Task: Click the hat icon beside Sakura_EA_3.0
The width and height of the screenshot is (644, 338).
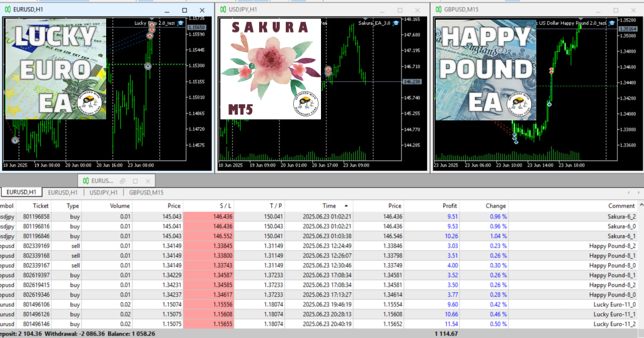Action: pyautogui.click(x=396, y=23)
